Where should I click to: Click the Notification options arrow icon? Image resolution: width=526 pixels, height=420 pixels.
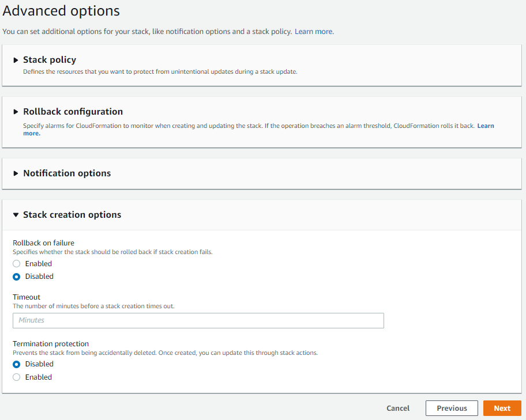point(16,173)
